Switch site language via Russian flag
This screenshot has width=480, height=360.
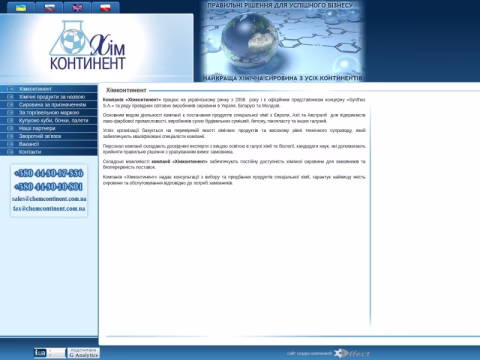point(49,7)
